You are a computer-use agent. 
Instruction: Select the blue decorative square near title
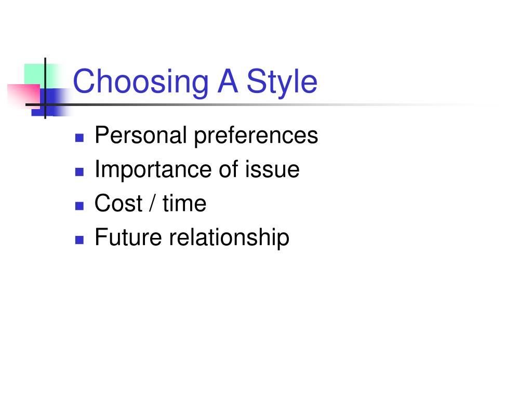[x=51, y=102]
